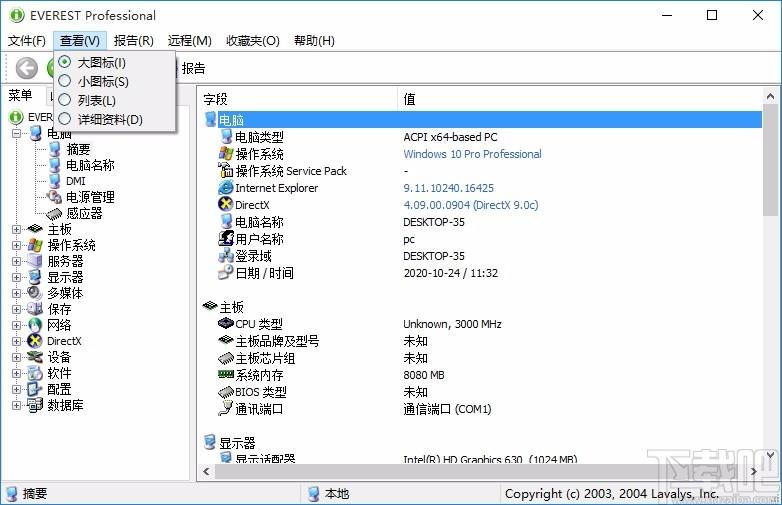Expand the 服务器 tree node
Image resolution: width=782 pixels, height=505 pixels.
[16, 261]
